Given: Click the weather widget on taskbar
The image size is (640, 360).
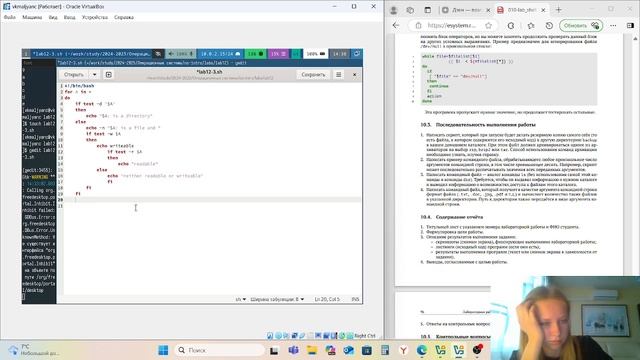Looking at the screenshot, I should pos(34,350).
